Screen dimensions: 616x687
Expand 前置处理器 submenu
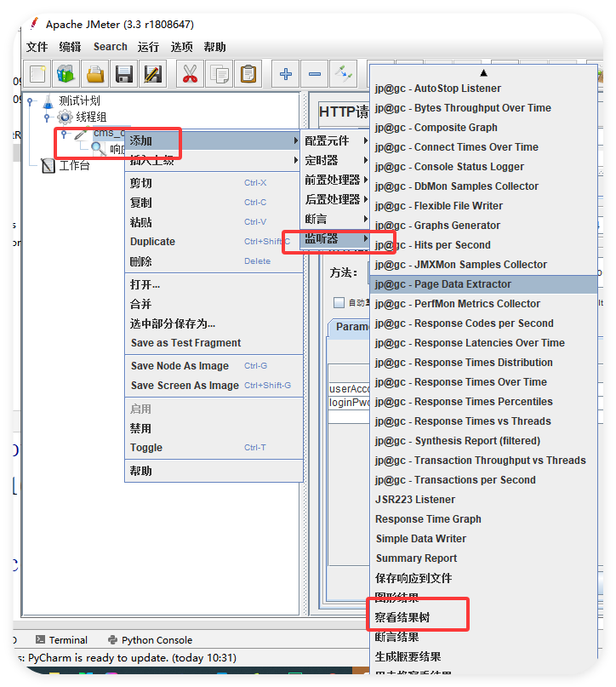point(336,180)
